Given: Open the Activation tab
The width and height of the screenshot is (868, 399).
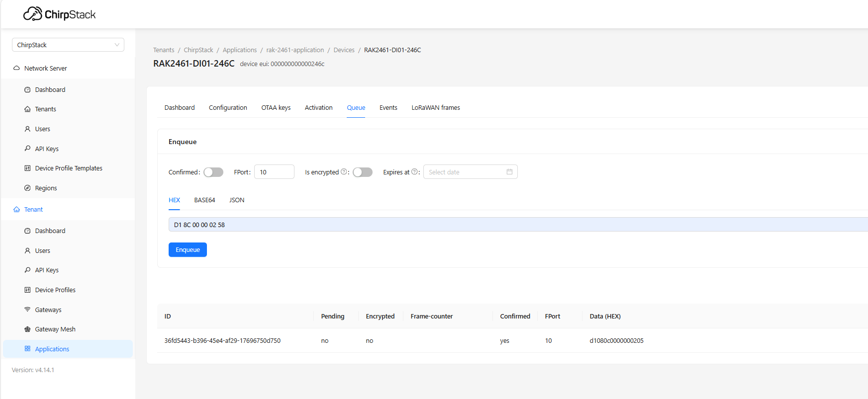Looking at the screenshot, I should pos(319,108).
